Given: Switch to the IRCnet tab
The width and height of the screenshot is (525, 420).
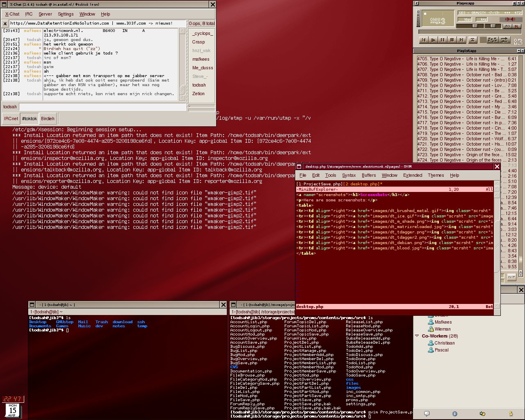Looking at the screenshot, I should [11, 119].
